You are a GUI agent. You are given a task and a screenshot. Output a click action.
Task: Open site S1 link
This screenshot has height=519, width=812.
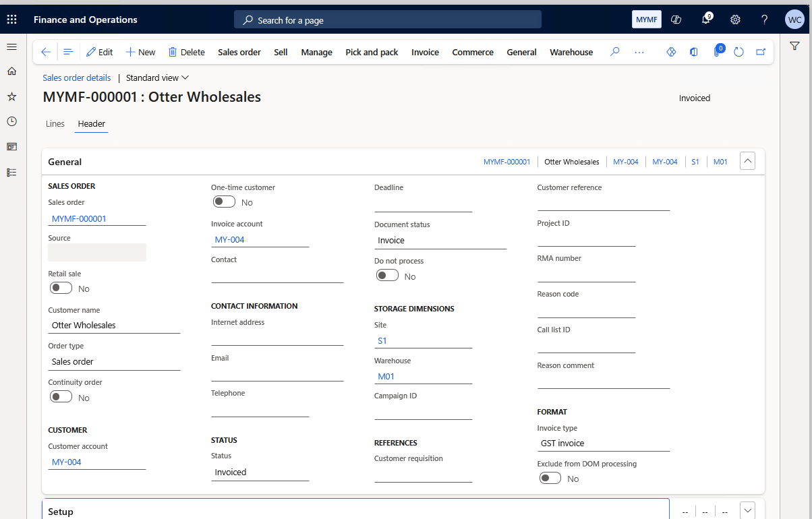point(382,341)
